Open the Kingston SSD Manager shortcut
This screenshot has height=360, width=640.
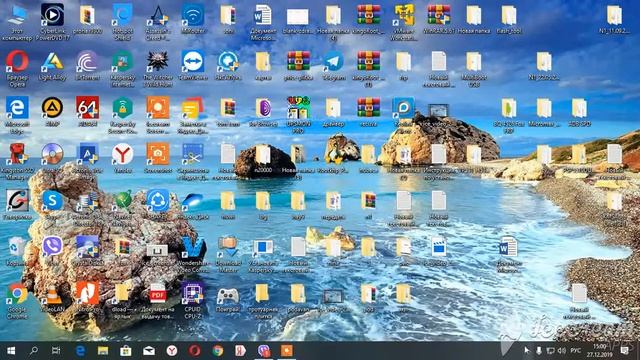(x=17, y=162)
